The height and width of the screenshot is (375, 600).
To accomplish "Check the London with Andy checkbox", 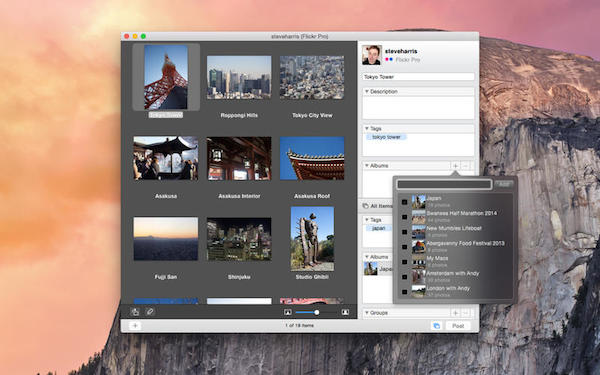I will [x=404, y=292].
